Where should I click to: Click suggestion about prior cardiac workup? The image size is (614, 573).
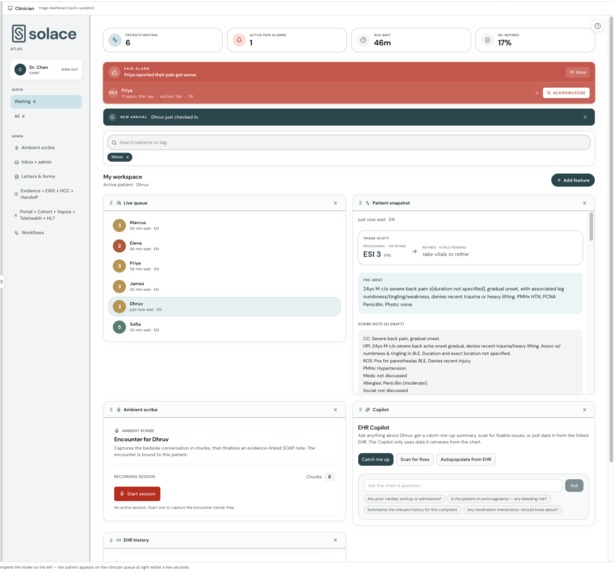pyautogui.click(x=404, y=499)
